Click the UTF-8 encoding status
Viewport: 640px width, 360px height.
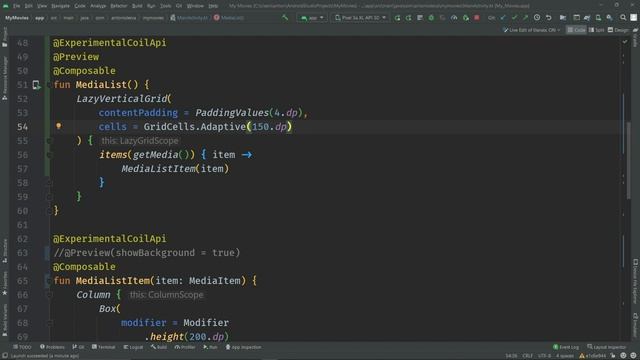(544, 356)
